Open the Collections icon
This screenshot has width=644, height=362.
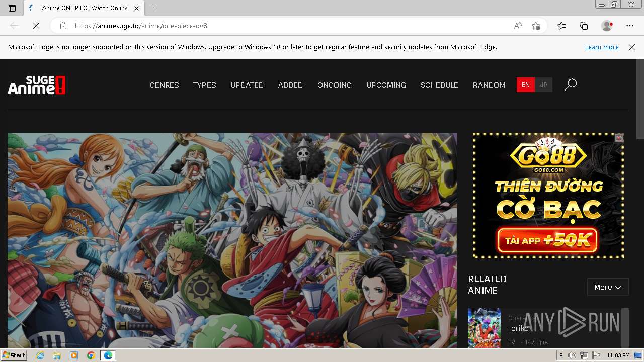coord(584,26)
